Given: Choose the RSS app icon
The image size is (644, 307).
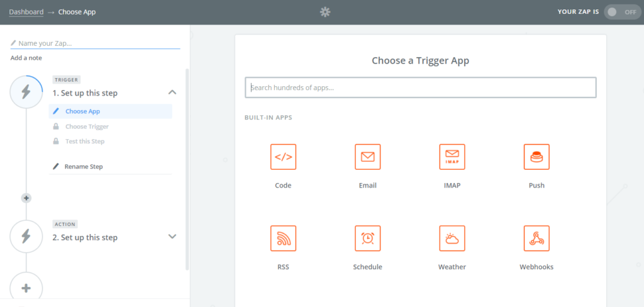Looking at the screenshot, I should (x=283, y=238).
